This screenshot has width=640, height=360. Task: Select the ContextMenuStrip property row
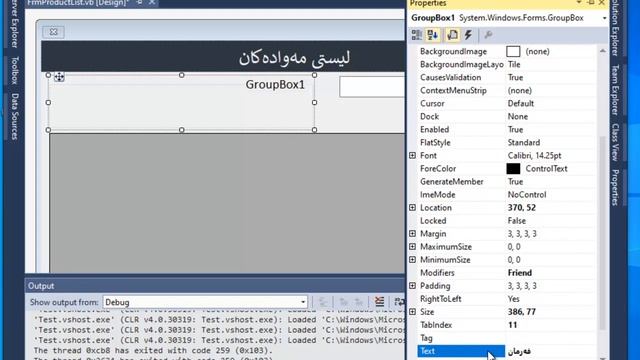point(506,90)
